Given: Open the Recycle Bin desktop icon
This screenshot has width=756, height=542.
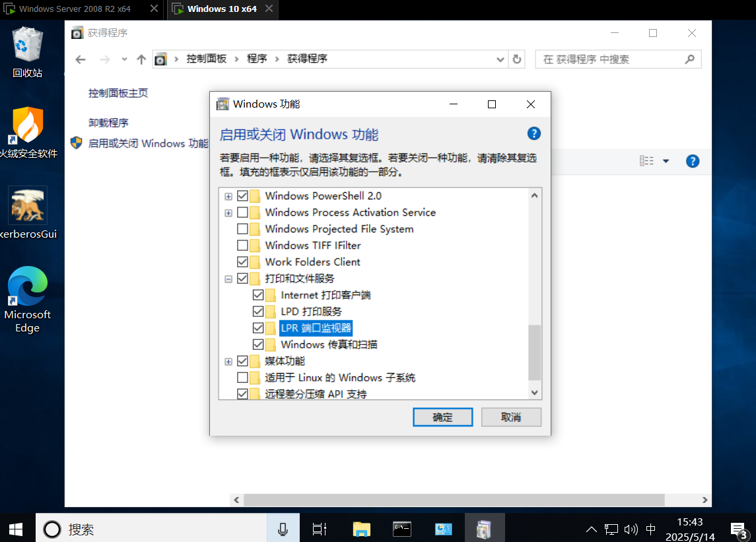Looking at the screenshot, I should coord(28,51).
